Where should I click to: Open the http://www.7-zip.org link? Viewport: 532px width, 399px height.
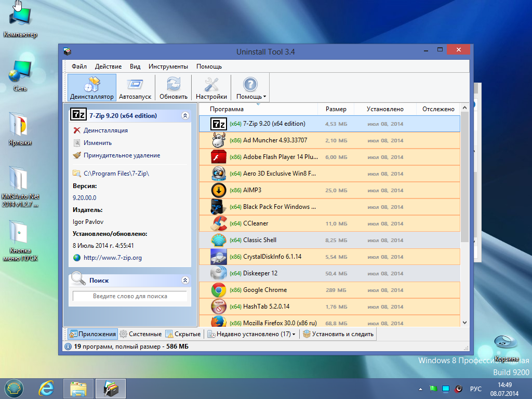[x=112, y=258]
